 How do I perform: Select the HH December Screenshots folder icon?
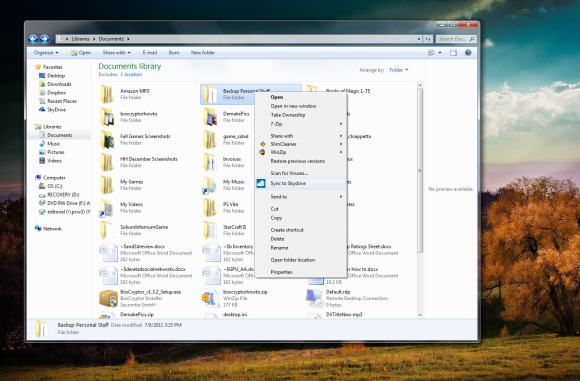click(107, 162)
